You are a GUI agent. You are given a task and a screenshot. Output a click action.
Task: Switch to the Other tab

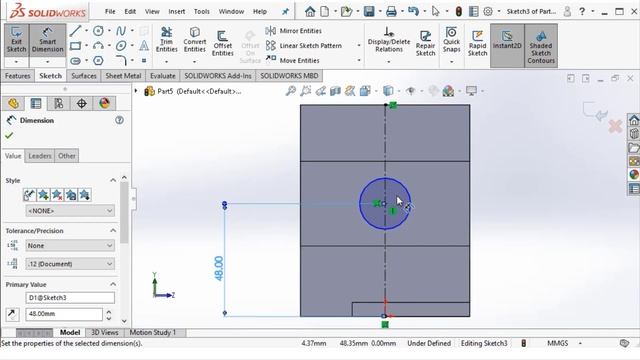click(x=67, y=156)
